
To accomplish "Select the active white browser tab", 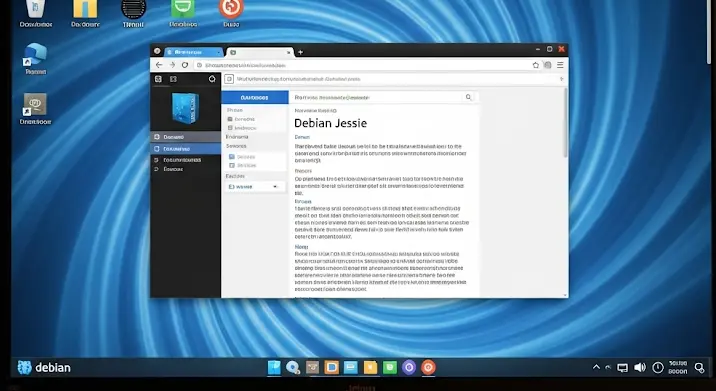I will click(x=259, y=52).
